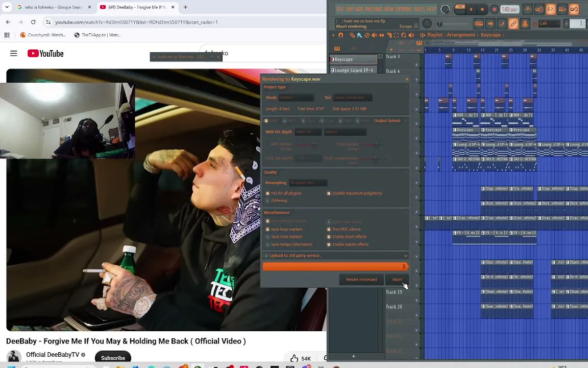588x368 pixels.
Task: Open the VIEW menu in FL Studio
Action: pyautogui.click(x=389, y=9)
